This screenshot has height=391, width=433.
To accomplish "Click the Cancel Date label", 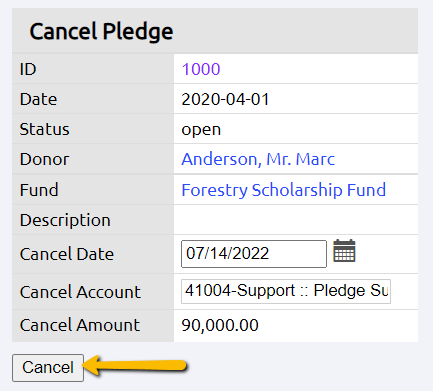I will [67, 254].
